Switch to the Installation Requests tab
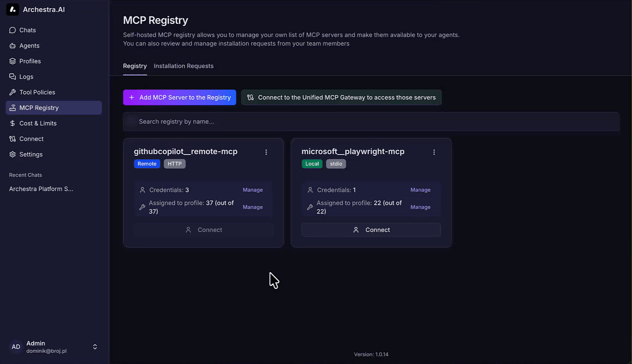 pos(183,66)
